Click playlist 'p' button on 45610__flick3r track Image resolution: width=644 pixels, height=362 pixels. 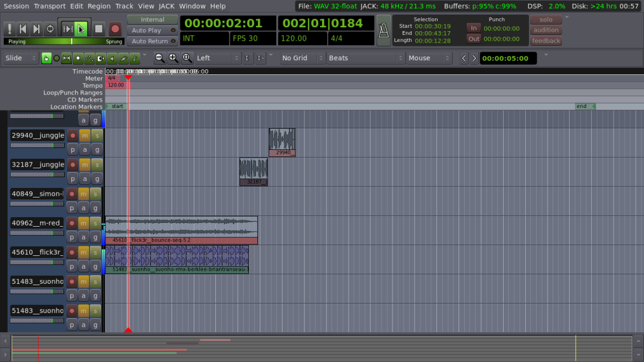(72, 266)
